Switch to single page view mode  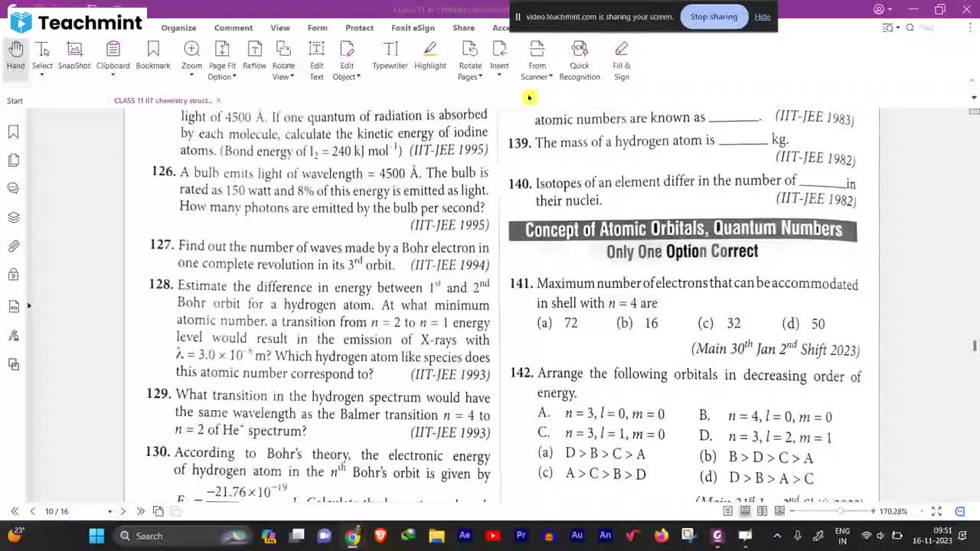pos(727,511)
